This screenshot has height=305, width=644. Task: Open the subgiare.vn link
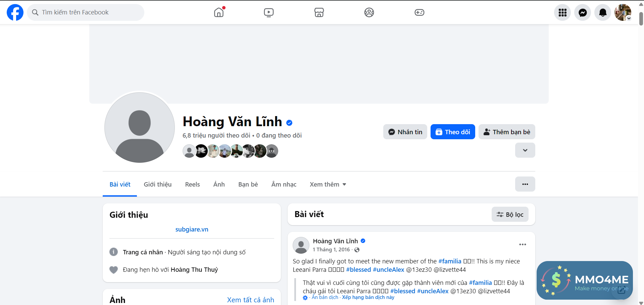(192, 230)
